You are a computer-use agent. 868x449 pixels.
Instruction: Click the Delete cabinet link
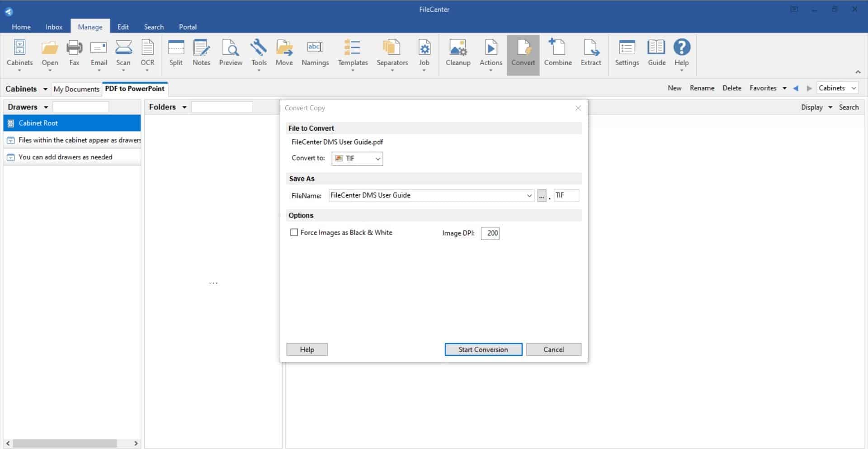pyautogui.click(x=732, y=88)
